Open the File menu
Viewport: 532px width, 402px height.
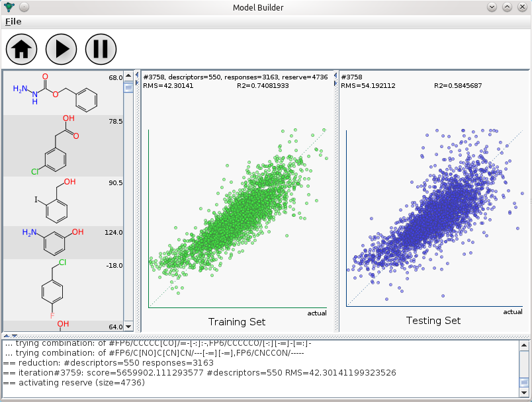click(x=13, y=21)
